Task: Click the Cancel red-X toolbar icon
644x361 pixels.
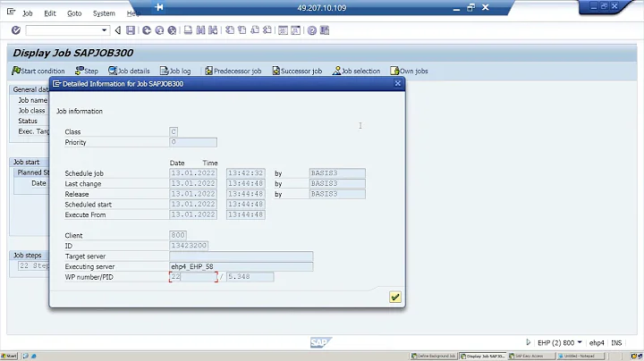Action: click(172, 30)
